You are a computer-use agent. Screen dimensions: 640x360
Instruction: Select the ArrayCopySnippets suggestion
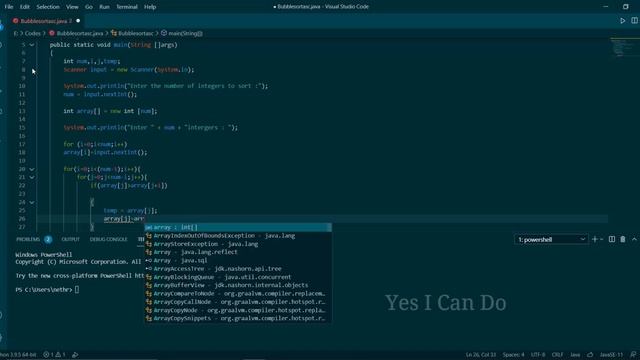[238, 318]
